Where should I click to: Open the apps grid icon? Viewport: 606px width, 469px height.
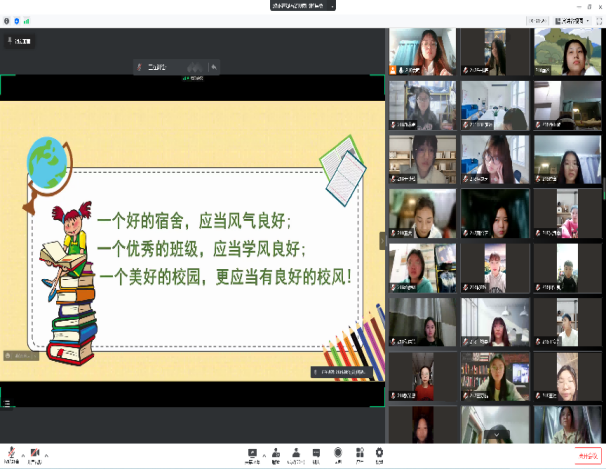pos(359,453)
